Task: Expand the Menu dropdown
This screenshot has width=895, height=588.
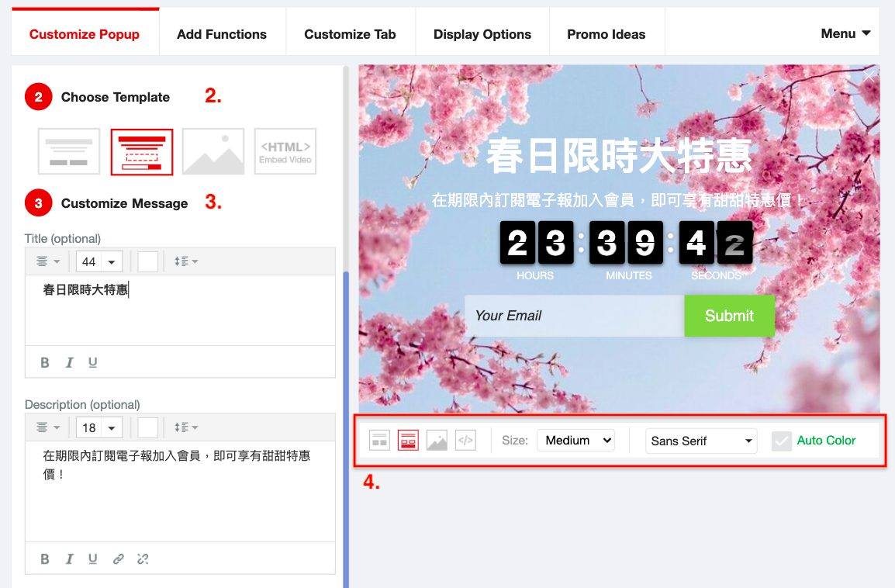Action: coord(845,33)
